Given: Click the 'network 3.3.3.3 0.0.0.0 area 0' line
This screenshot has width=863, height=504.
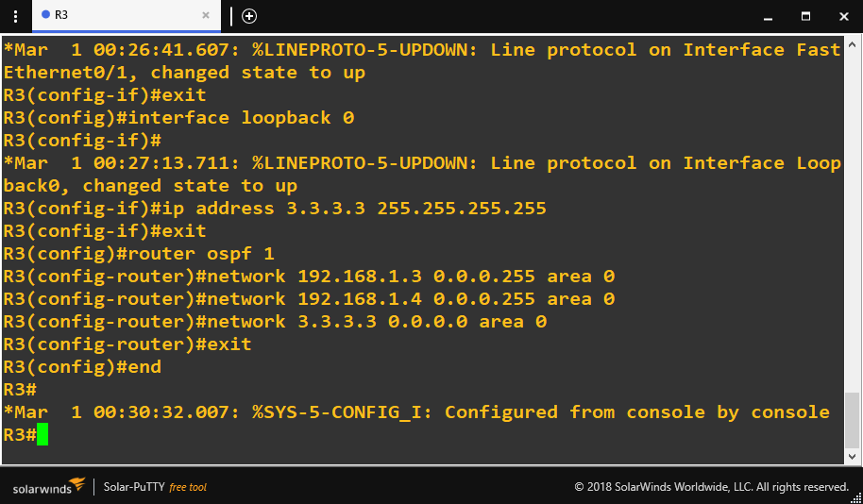Looking at the screenshot, I should [x=275, y=321].
